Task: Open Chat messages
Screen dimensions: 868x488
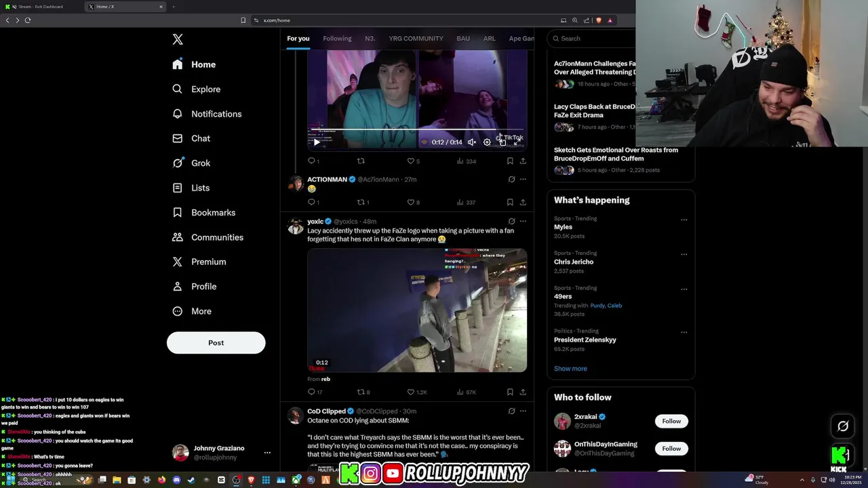Action: coord(191,138)
